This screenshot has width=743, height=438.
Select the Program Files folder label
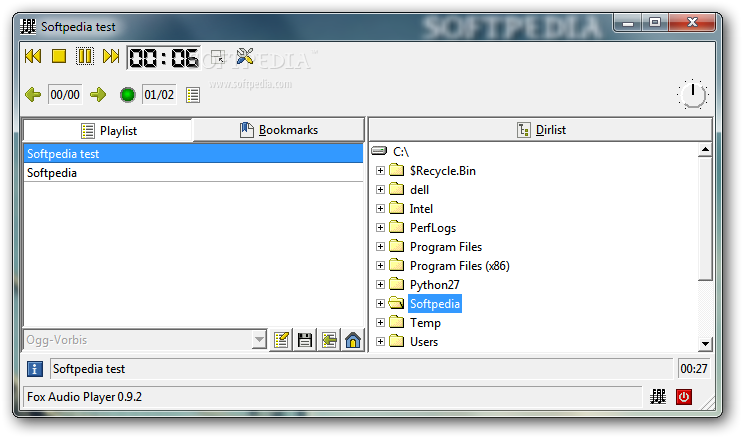[x=445, y=246]
